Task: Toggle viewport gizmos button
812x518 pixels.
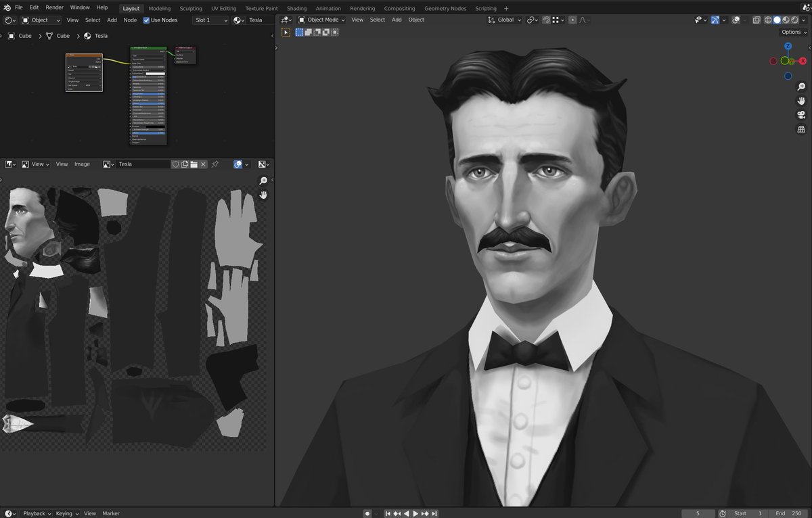Action: tap(715, 20)
